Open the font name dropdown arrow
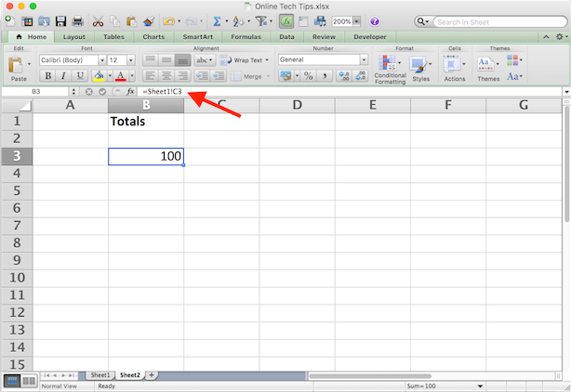The width and height of the screenshot is (571, 392). 102,60
